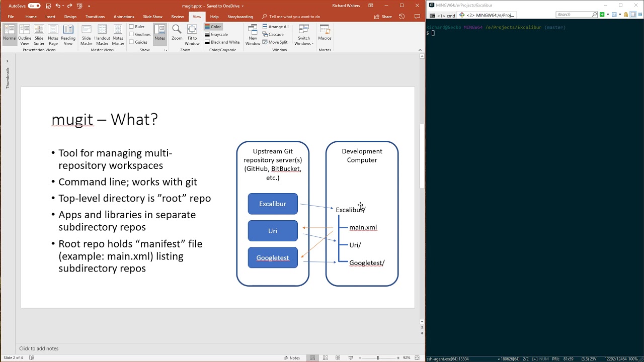Viewport: 644px width, 362px height.
Task: Switch to Slide Sorter in status bar
Action: (x=325, y=358)
